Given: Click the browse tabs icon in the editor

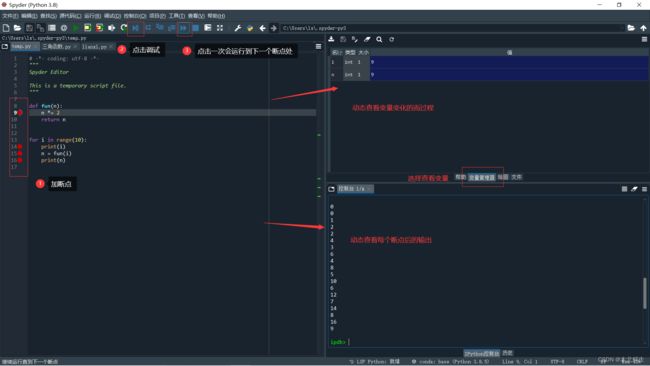Looking at the screenshot, I should pyautogui.click(x=5, y=46).
